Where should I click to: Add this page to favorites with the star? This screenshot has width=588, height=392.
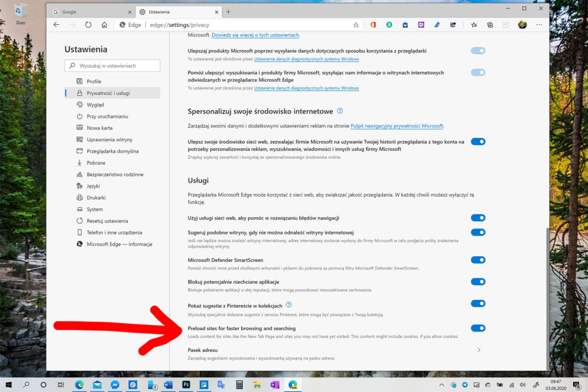[x=356, y=25]
